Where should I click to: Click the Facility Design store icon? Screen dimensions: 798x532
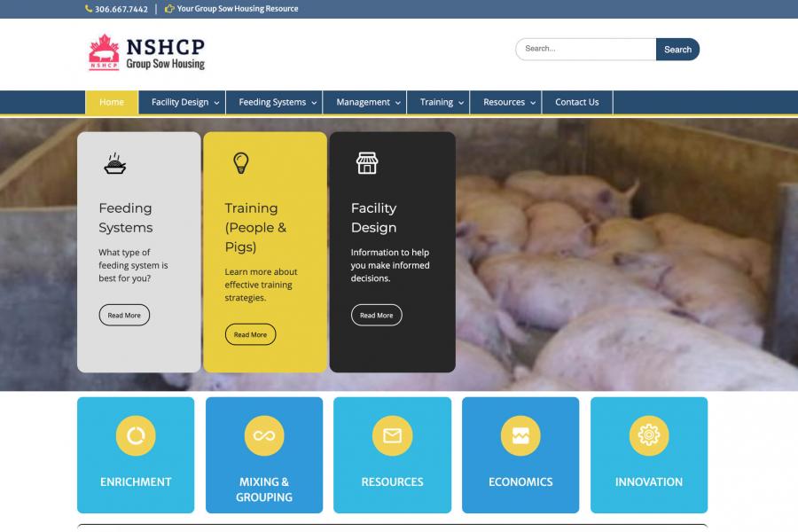[x=366, y=163]
